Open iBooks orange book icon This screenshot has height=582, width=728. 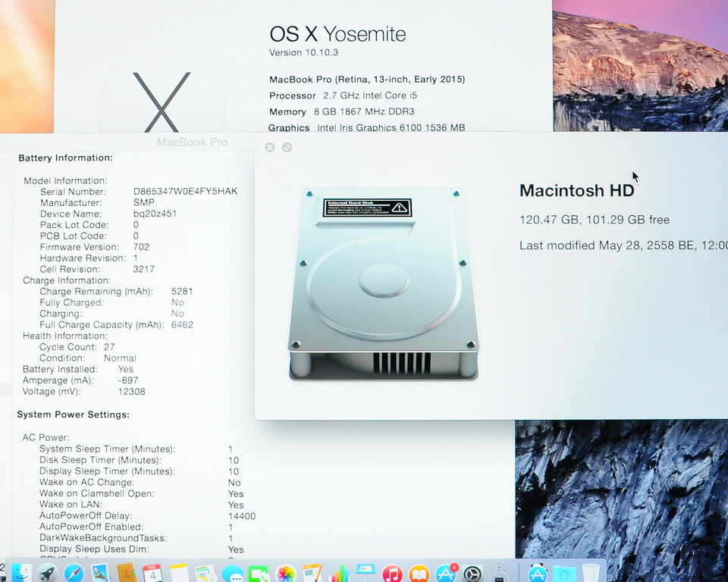click(x=419, y=574)
